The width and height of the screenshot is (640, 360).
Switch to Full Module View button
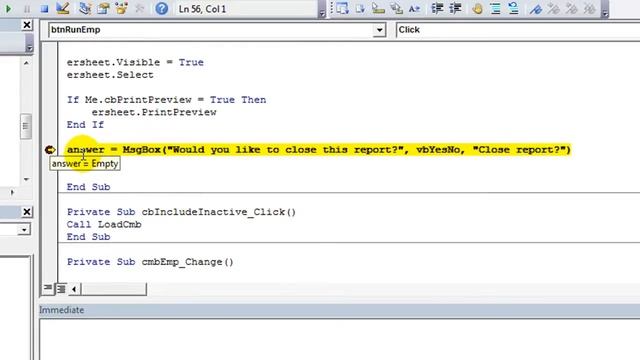pos(61,289)
